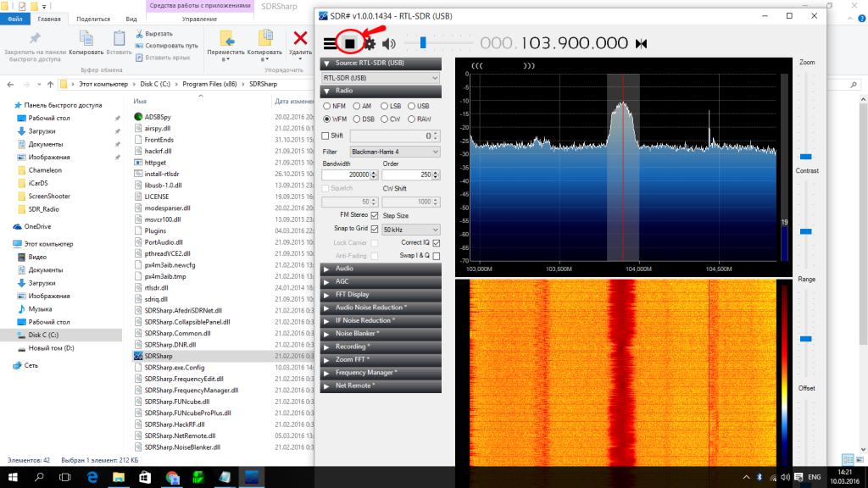Image resolution: width=868 pixels, height=488 pixels.
Task: Click the tuning mode icon beside frequency
Action: [x=641, y=43]
